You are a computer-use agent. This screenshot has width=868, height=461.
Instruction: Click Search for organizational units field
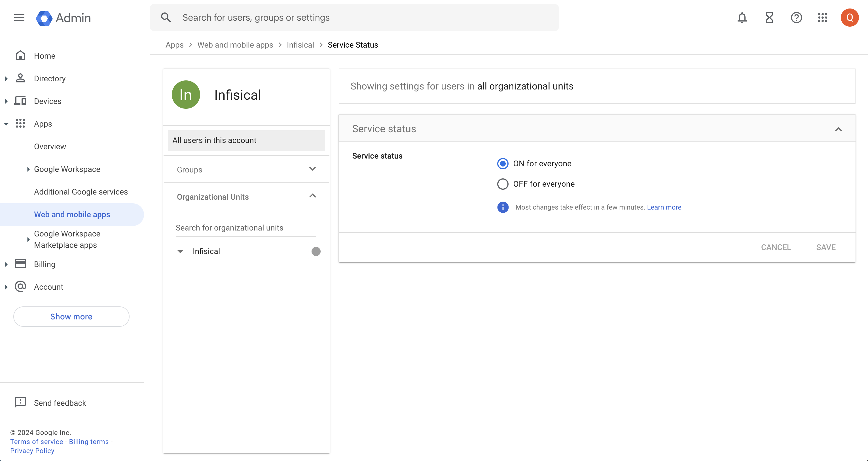pos(246,228)
